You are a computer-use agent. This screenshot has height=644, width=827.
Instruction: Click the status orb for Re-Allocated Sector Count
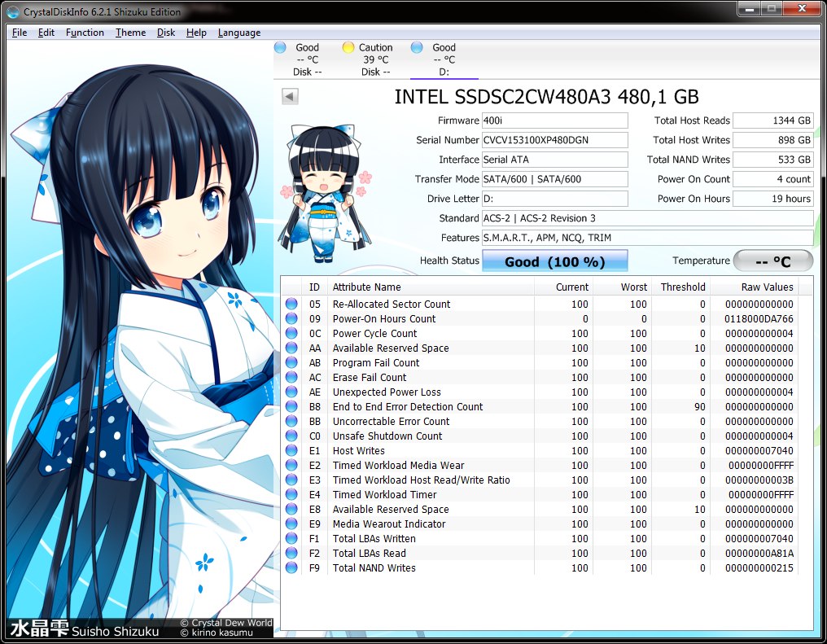[291, 304]
